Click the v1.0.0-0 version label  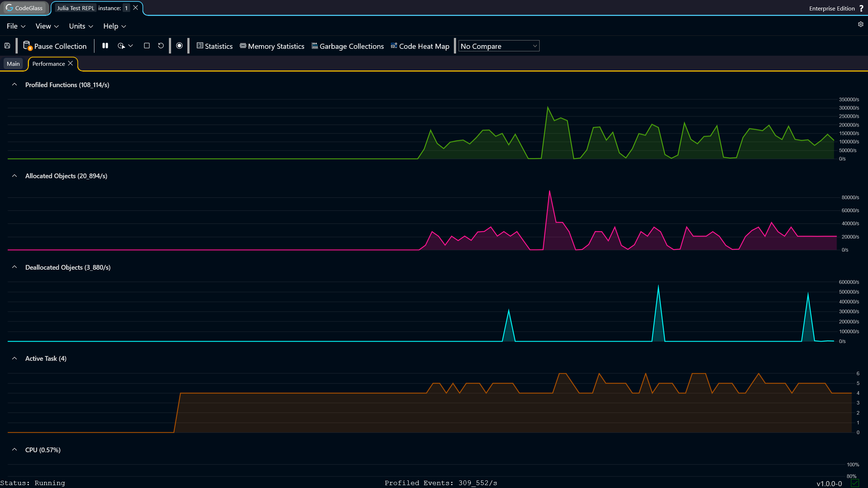[x=829, y=484]
